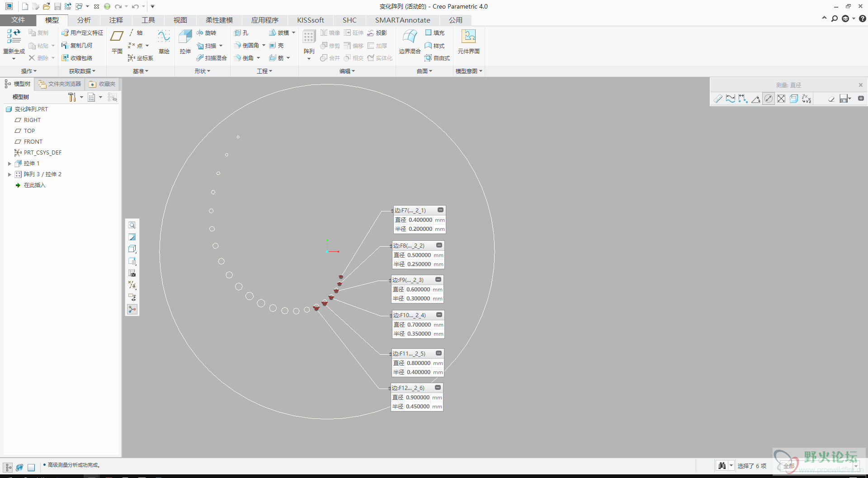The height and width of the screenshot is (478, 868).
Task: Select the Transform measure icon
Action: (x=807, y=98)
